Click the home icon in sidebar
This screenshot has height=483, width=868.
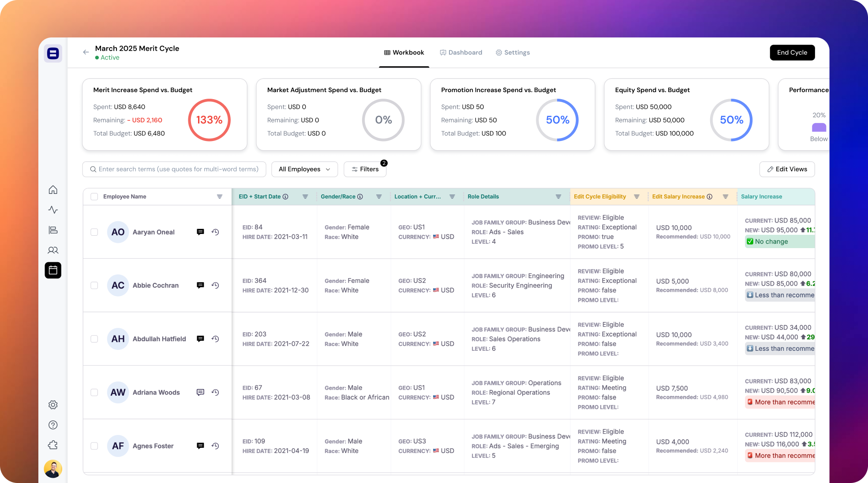click(53, 190)
